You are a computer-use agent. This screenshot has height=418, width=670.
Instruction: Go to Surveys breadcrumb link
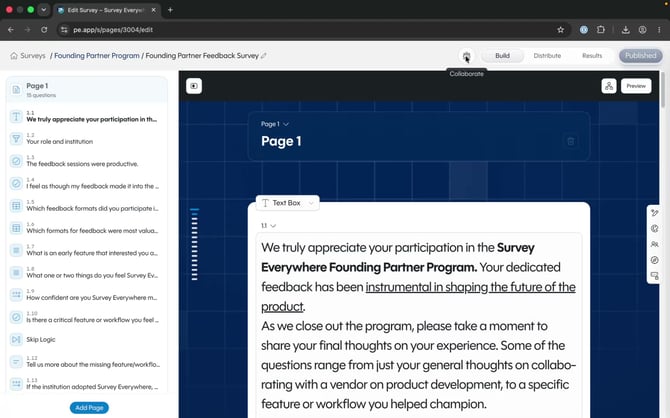click(32, 56)
